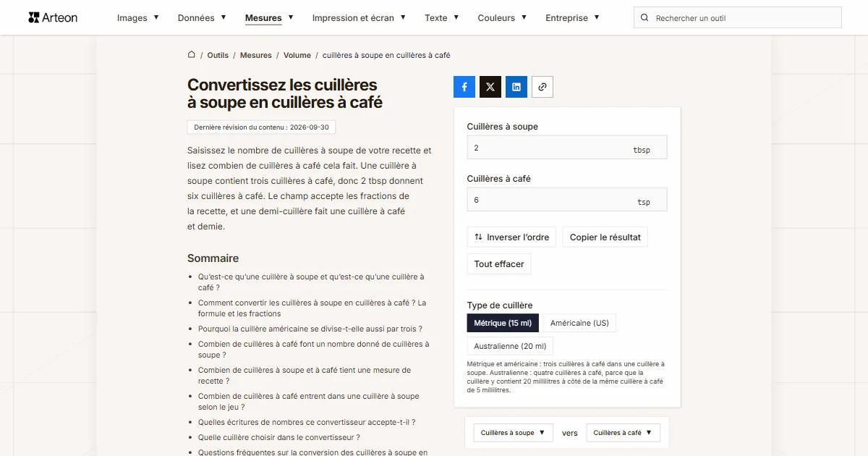Share this page on LinkedIn
The image size is (868, 456).
(516, 87)
